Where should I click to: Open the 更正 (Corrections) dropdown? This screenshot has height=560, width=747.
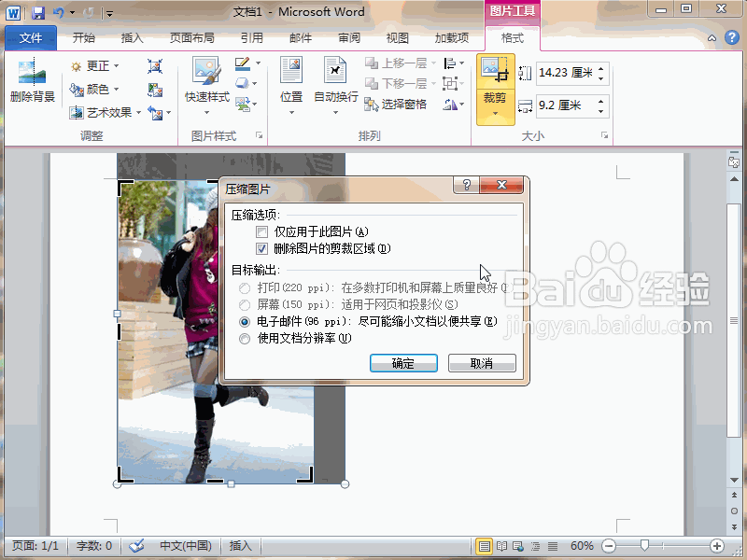95,65
